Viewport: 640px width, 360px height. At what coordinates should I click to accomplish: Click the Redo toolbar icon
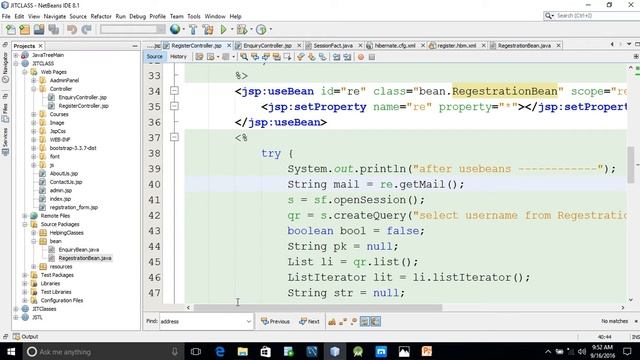coord(86,29)
